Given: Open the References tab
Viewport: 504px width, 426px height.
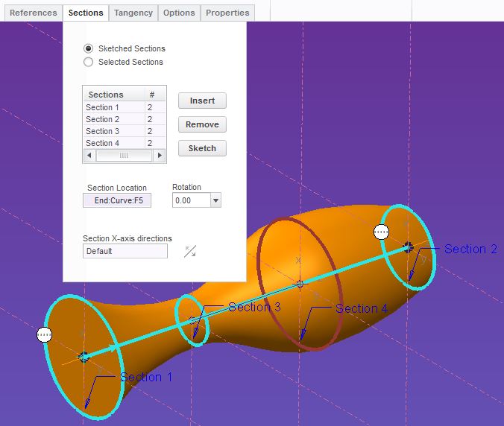Looking at the screenshot, I should [x=33, y=13].
